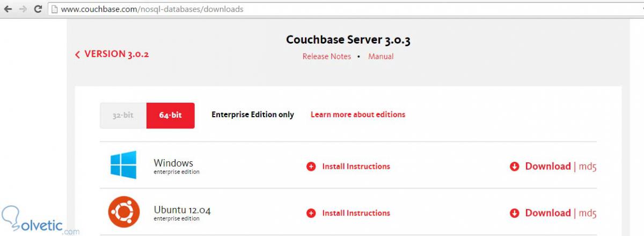Open md5 link for Ubuntu 12.04
The image size is (644, 236).
588,213
